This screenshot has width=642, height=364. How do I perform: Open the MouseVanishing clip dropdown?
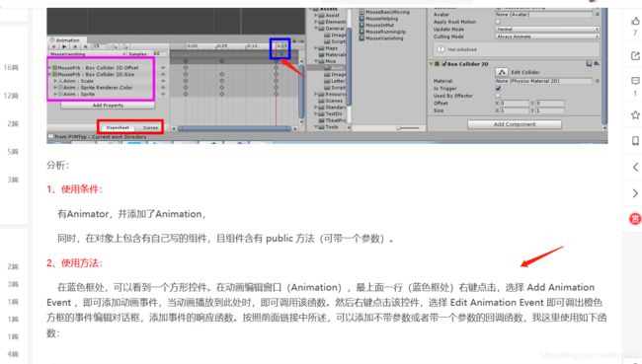point(88,54)
